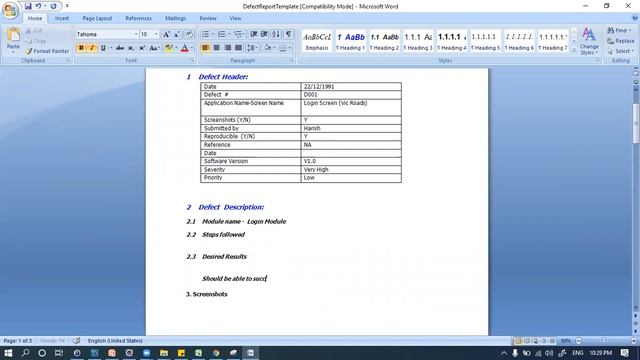The image size is (640, 360).
Task: Open Word Help
Action: 635,18
